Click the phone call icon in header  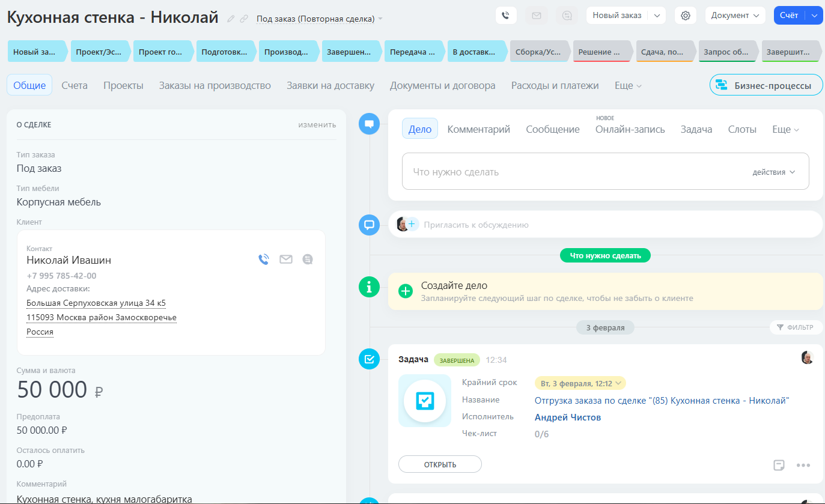[x=506, y=16]
